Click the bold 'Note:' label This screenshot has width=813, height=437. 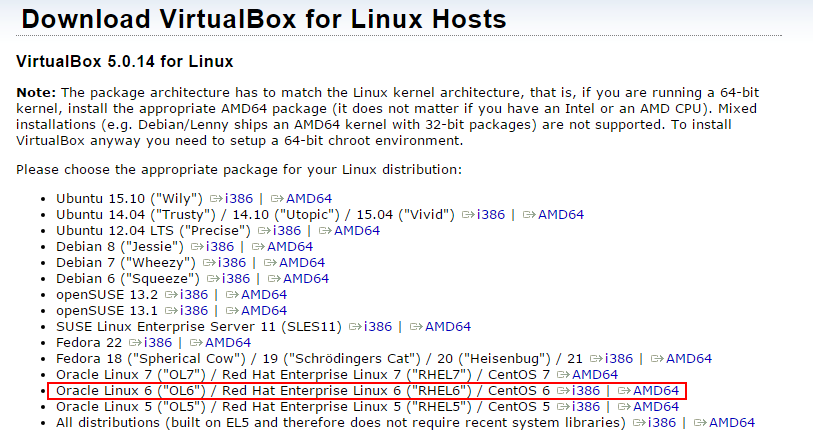[x=36, y=93]
